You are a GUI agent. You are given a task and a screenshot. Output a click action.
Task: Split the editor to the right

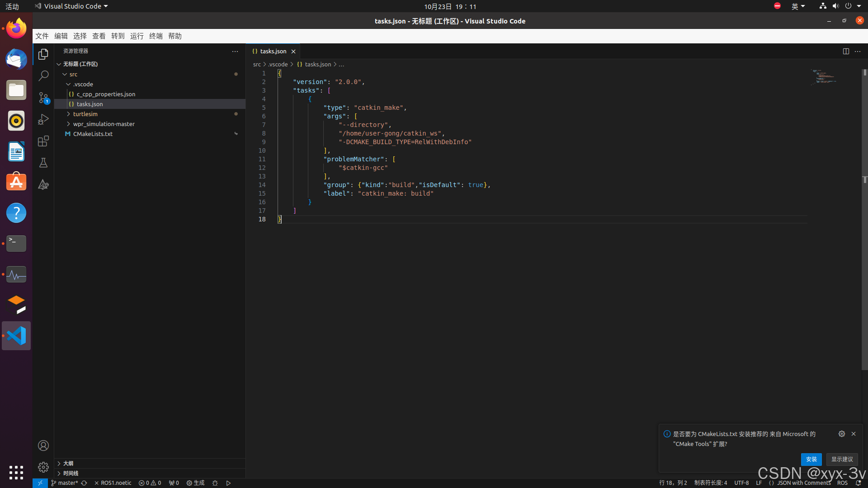(846, 51)
